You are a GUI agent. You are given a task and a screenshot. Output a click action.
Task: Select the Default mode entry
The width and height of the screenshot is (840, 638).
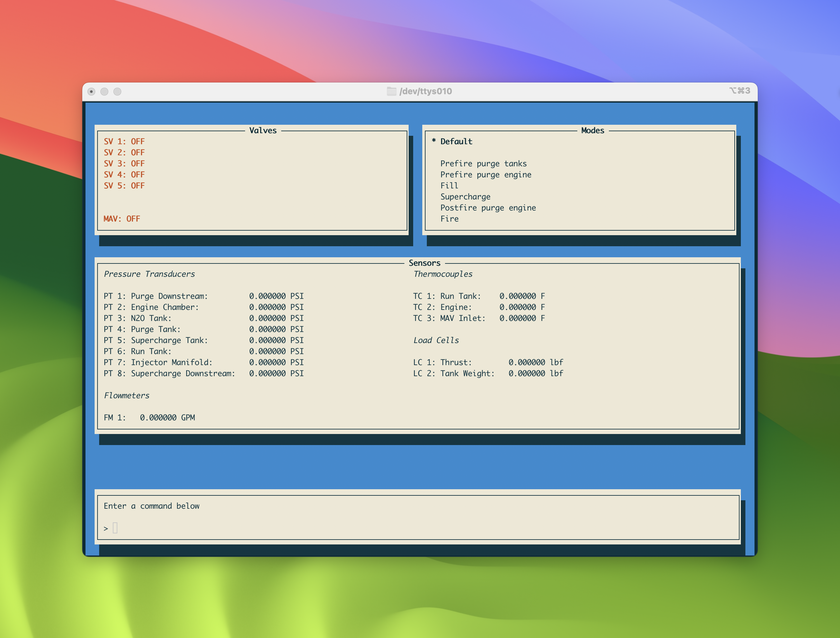click(x=456, y=141)
